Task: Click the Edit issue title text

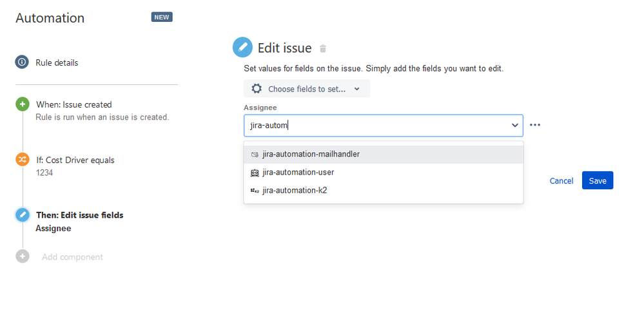Action: tap(285, 48)
